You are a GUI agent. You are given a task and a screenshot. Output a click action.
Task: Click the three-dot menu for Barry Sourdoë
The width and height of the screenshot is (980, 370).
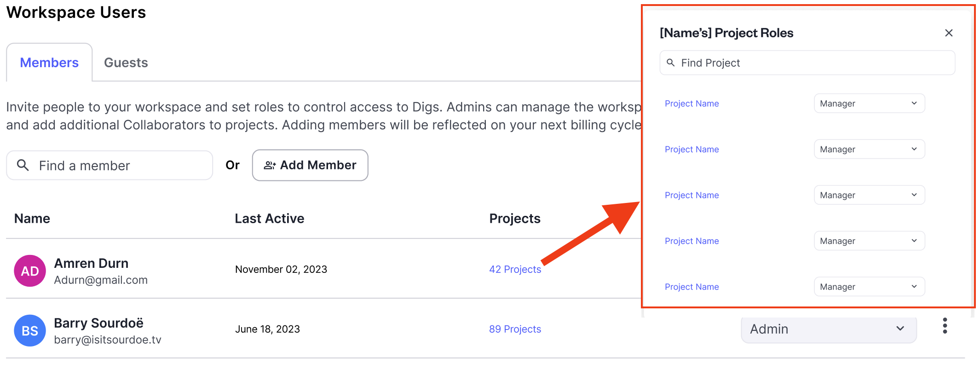tap(945, 326)
